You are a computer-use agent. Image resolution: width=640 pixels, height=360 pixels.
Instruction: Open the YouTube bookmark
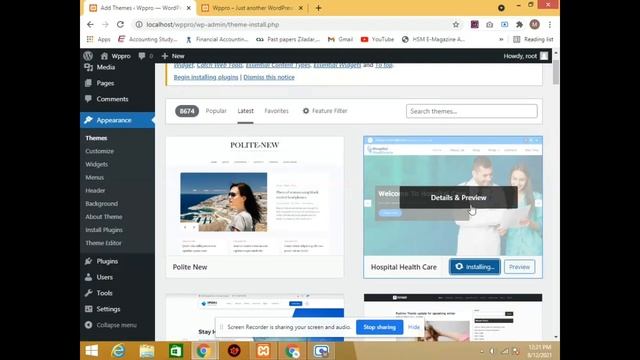click(377, 39)
